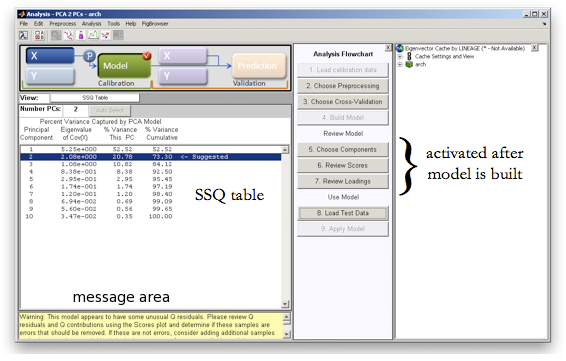Click the Number PCs input field
This screenshot has width=566, height=361.
[75, 109]
